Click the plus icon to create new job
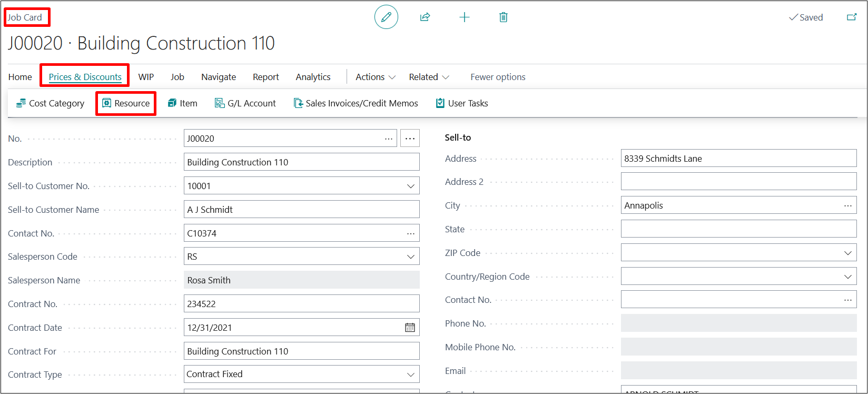Viewport: 868px width, 394px height. point(464,17)
